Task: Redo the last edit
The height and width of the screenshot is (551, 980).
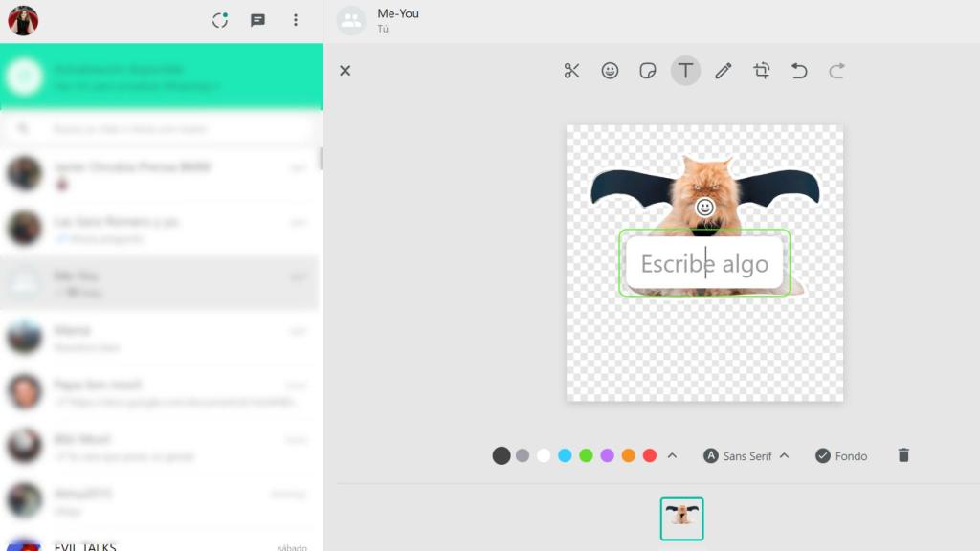Action: [x=837, y=70]
